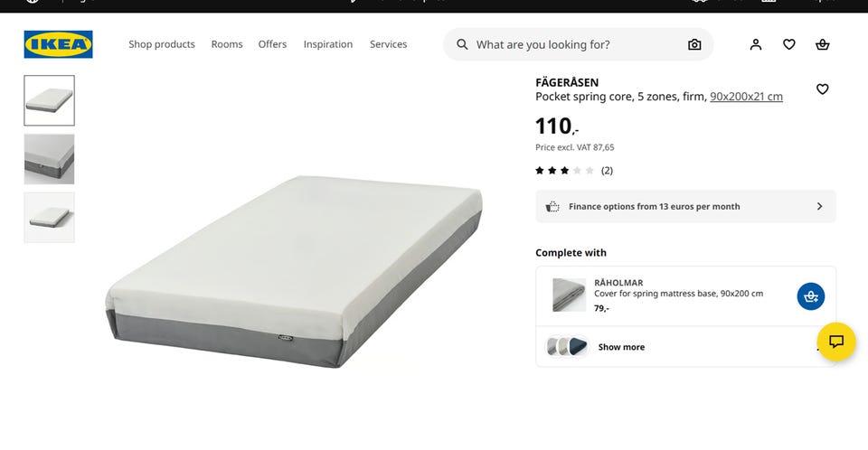Open the Offers menu

coord(272,44)
